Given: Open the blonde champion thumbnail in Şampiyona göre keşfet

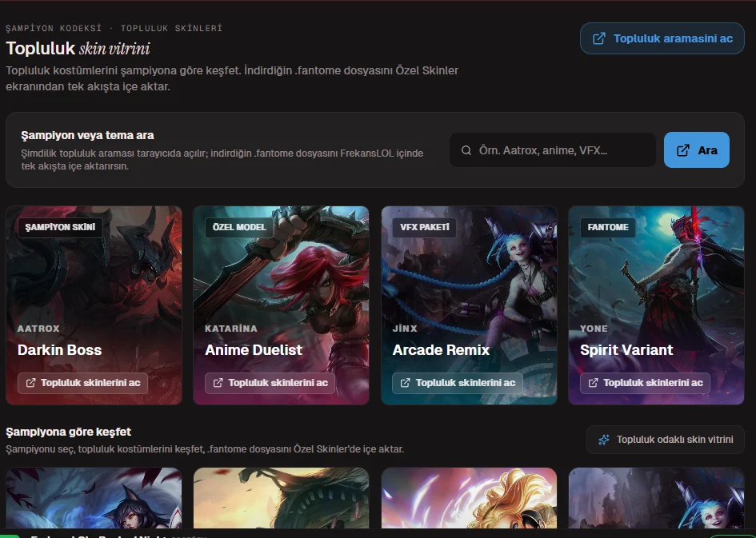Looking at the screenshot, I should pos(469,498).
